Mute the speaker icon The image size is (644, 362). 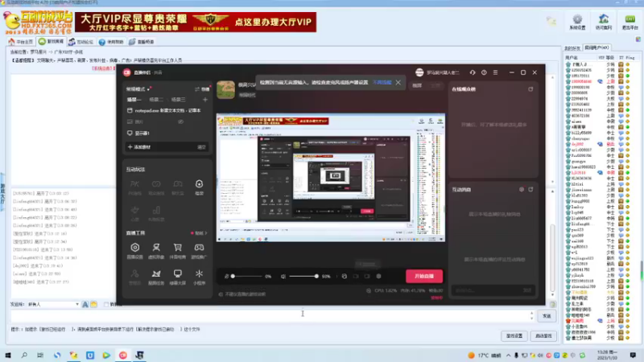(283, 276)
